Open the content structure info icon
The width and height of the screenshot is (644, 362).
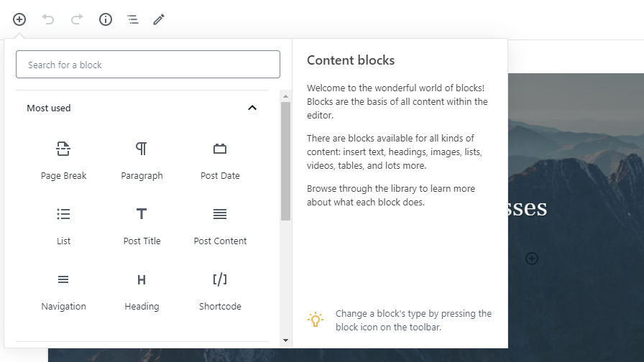(106, 19)
